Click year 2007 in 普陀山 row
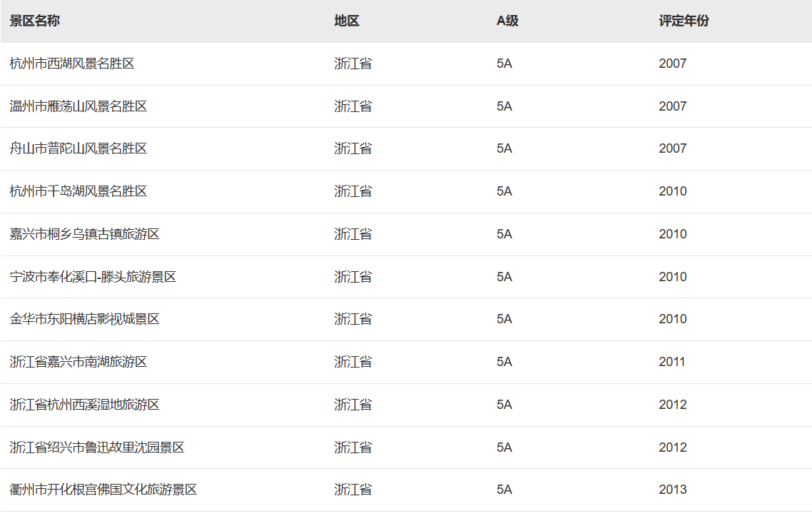This screenshot has width=812, height=516. point(673,148)
